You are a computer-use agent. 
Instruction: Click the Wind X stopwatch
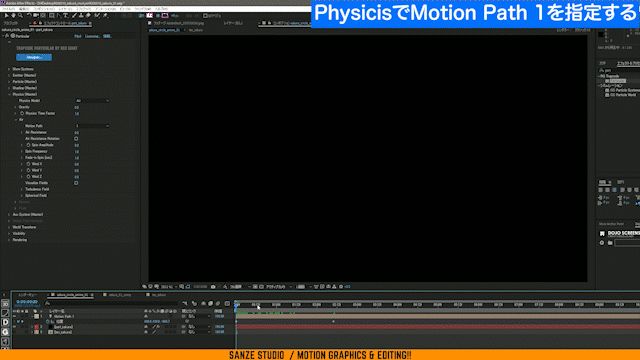click(28, 164)
